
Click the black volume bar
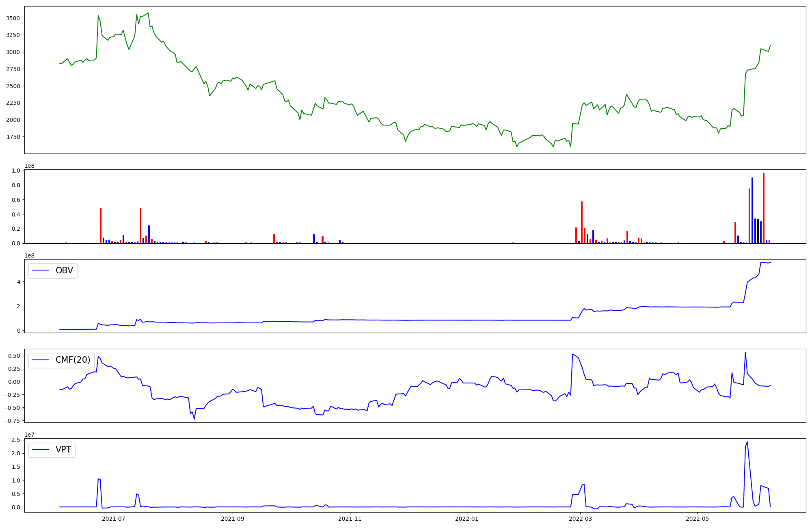pos(758,231)
